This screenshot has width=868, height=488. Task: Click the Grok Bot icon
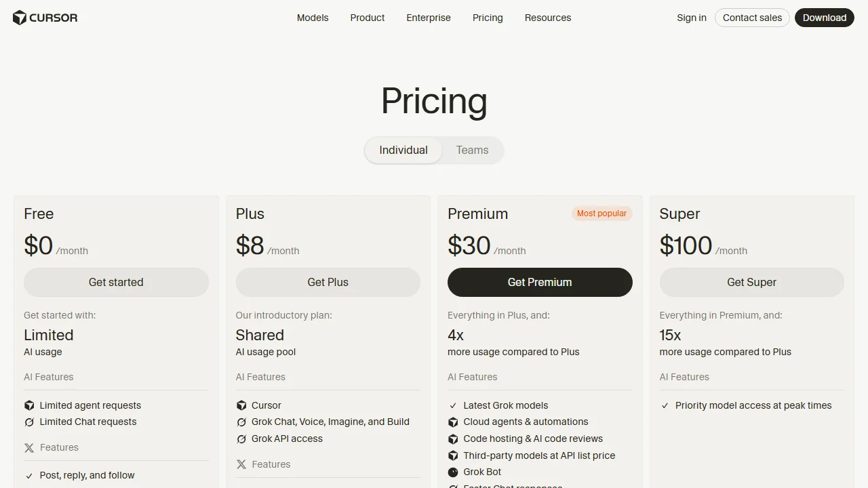click(x=453, y=472)
